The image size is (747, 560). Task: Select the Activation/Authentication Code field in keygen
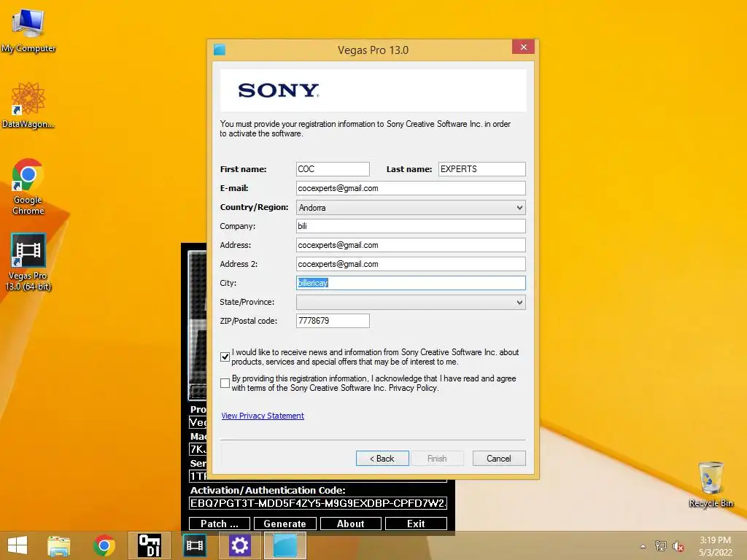click(x=318, y=503)
